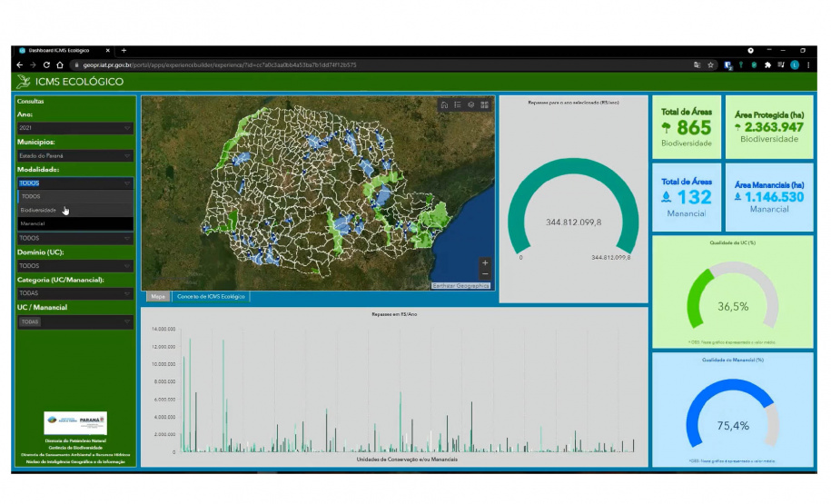The height and width of the screenshot is (504, 831).
Task: Click the map home extent icon
Action: point(444,105)
